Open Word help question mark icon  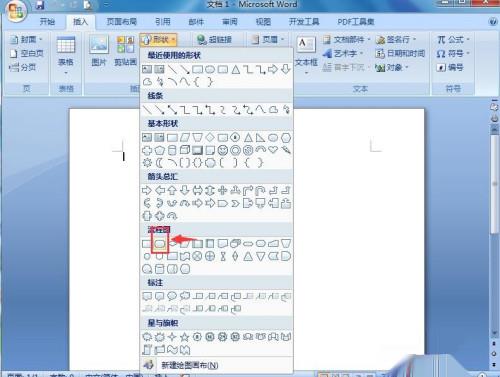tap(493, 22)
